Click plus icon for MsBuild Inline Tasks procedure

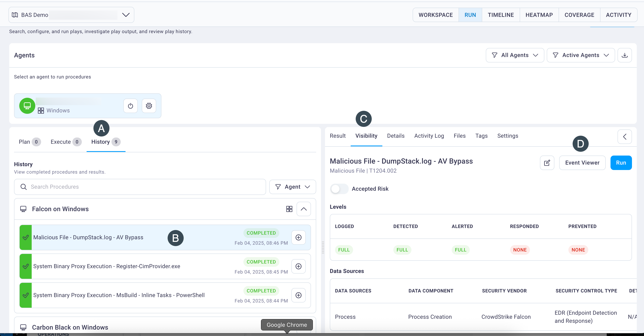(x=299, y=295)
